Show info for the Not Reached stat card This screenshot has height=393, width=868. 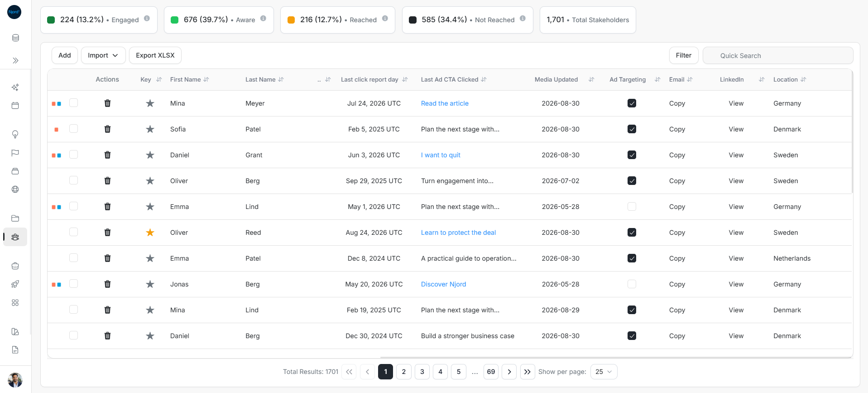tap(523, 19)
